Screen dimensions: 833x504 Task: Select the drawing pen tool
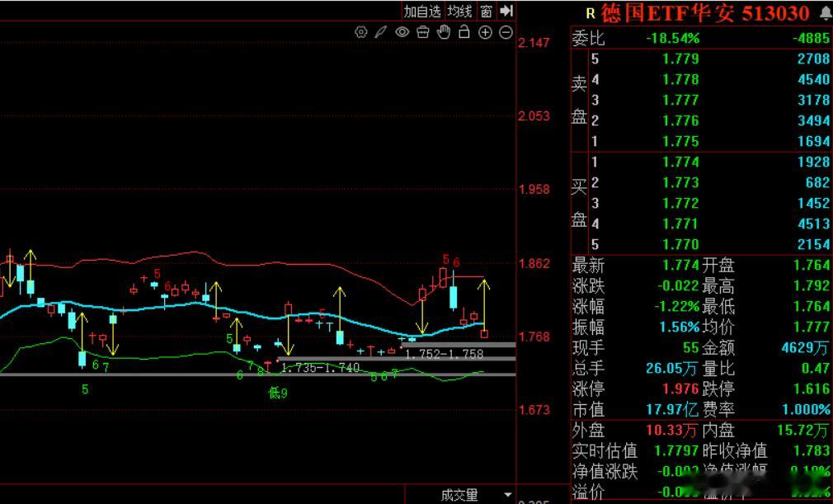pyautogui.click(x=381, y=32)
